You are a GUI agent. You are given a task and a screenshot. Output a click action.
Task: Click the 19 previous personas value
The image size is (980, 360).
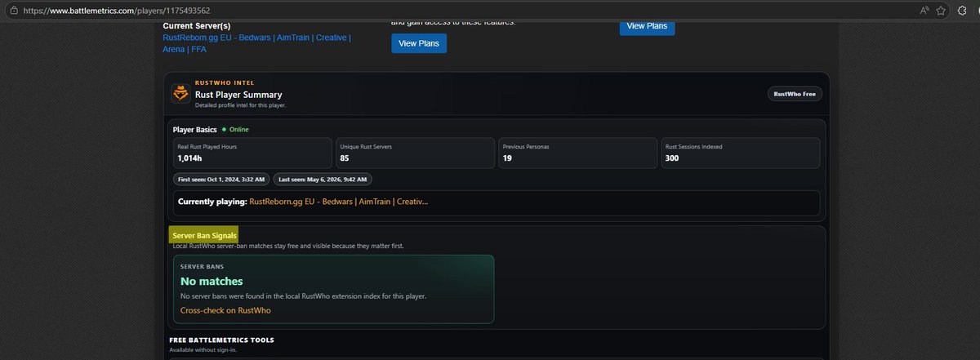pyautogui.click(x=508, y=158)
